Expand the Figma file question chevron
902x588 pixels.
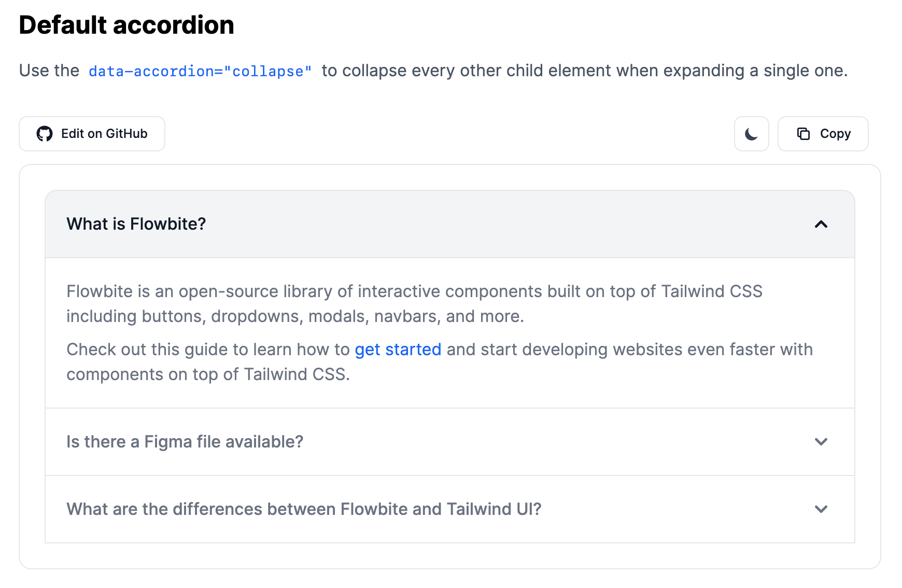(x=821, y=442)
